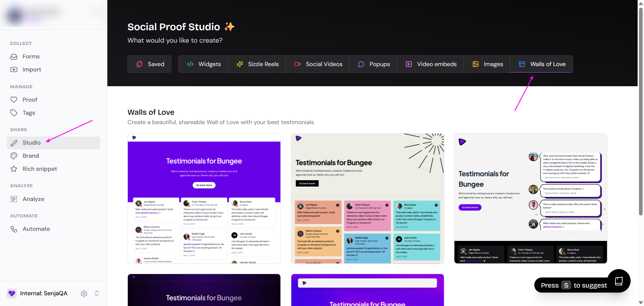Image resolution: width=644 pixels, height=306 pixels.
Task: Click the Forms inbox icon in sidebar
Action: click(14, 57)
